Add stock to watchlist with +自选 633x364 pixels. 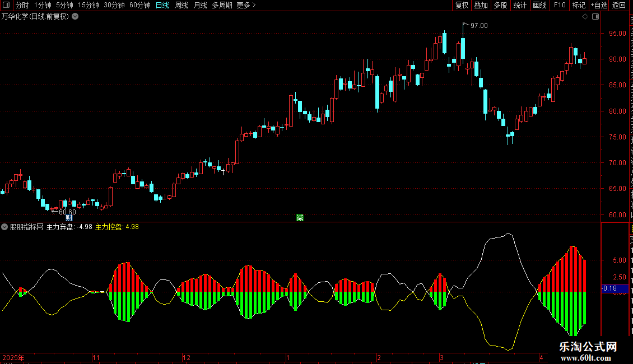599,5
